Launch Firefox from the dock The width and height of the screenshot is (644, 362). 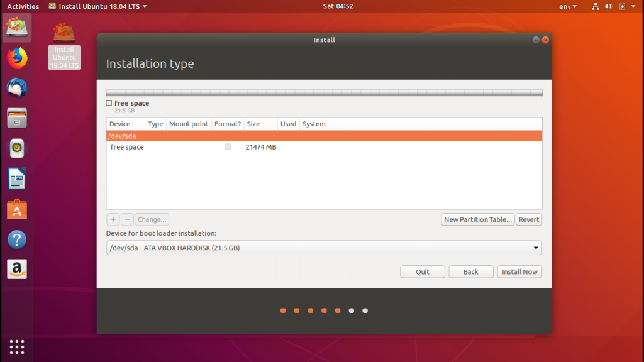(x=17, y=58)
